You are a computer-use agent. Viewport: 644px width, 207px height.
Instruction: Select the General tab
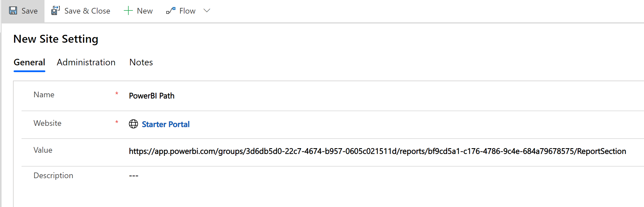click(x=29, y=62)
